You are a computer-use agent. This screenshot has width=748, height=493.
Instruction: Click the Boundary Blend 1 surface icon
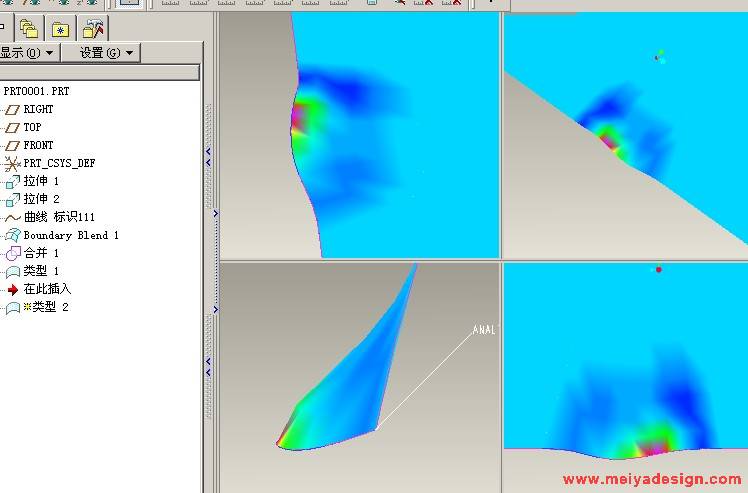(12, 235)
